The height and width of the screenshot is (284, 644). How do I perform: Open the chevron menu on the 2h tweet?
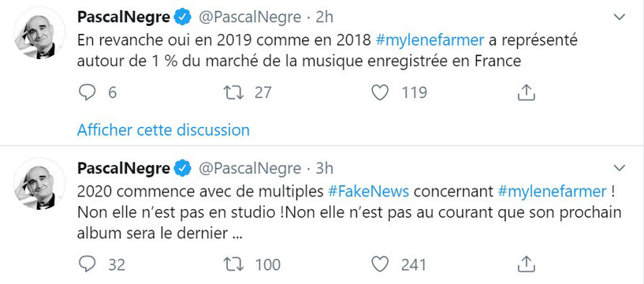pos(619,17)
